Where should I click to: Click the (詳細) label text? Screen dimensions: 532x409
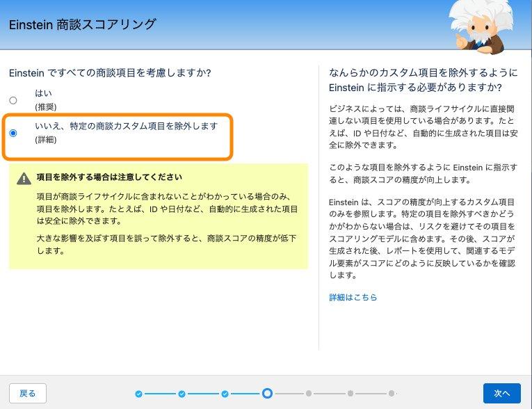[46, 140]
